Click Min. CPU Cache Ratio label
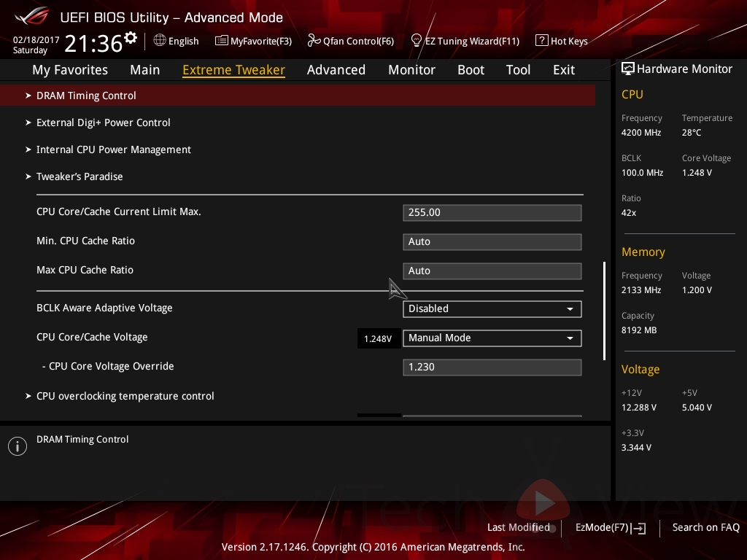Viewport: 747px width, 560px height. click(x=86, y=241)
